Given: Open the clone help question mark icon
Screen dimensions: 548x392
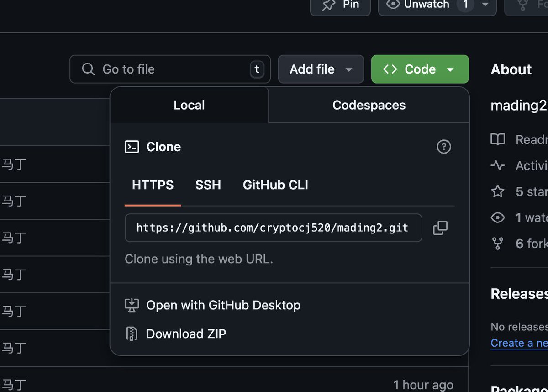Looking at the screenshot, I should pyautogui.click(x=444, y=147).
